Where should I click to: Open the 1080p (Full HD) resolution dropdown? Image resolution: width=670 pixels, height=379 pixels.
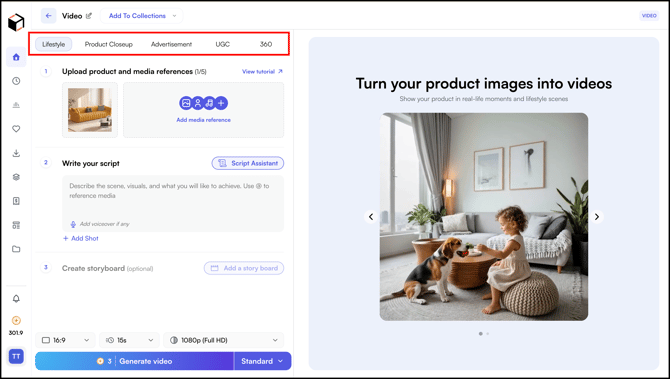pyautogui.click(x=223, y=340)
